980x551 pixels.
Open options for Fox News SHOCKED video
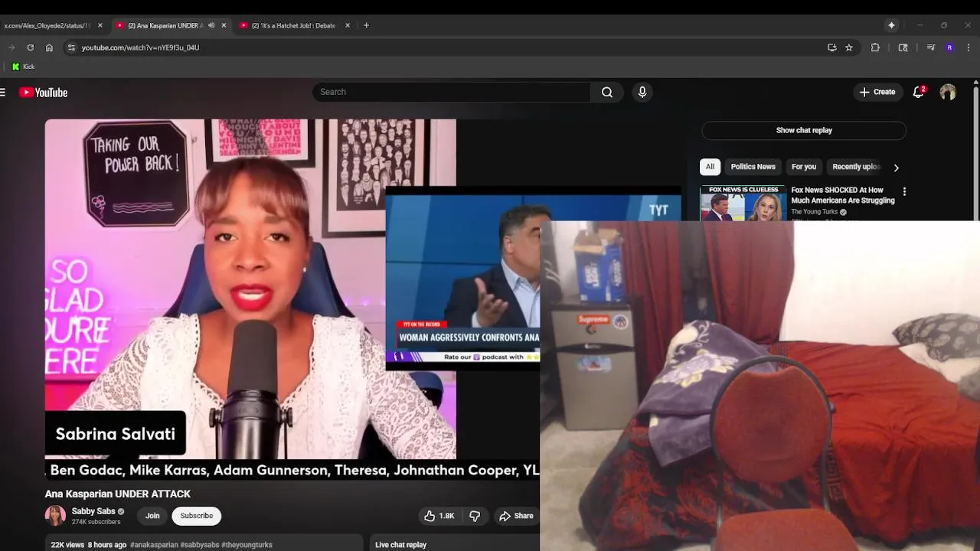point(904,191)
